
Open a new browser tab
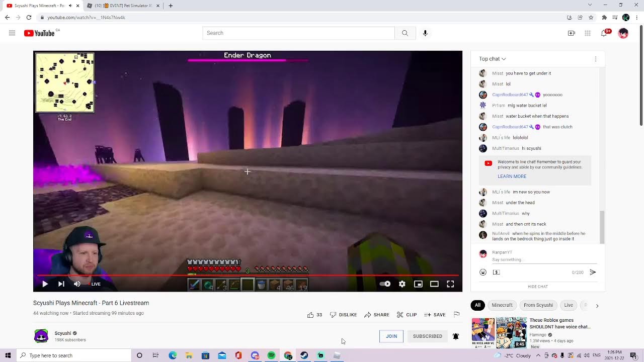[x=171, y=6]
